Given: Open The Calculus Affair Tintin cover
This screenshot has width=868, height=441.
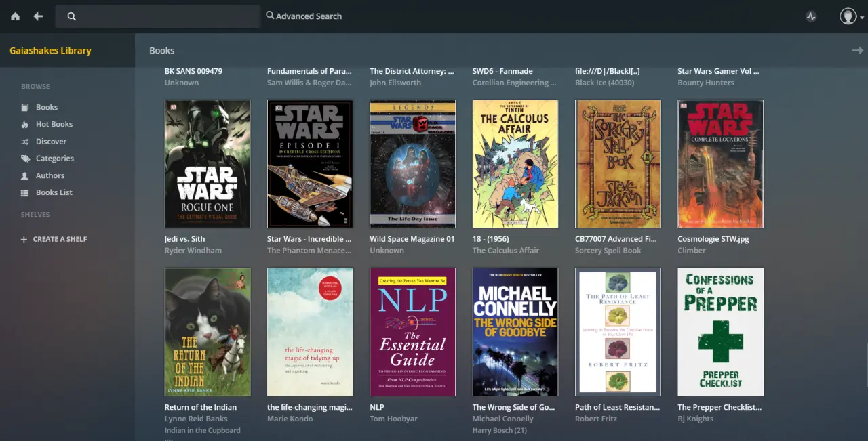Looking at the screenshot, I should tap(515, 164).
